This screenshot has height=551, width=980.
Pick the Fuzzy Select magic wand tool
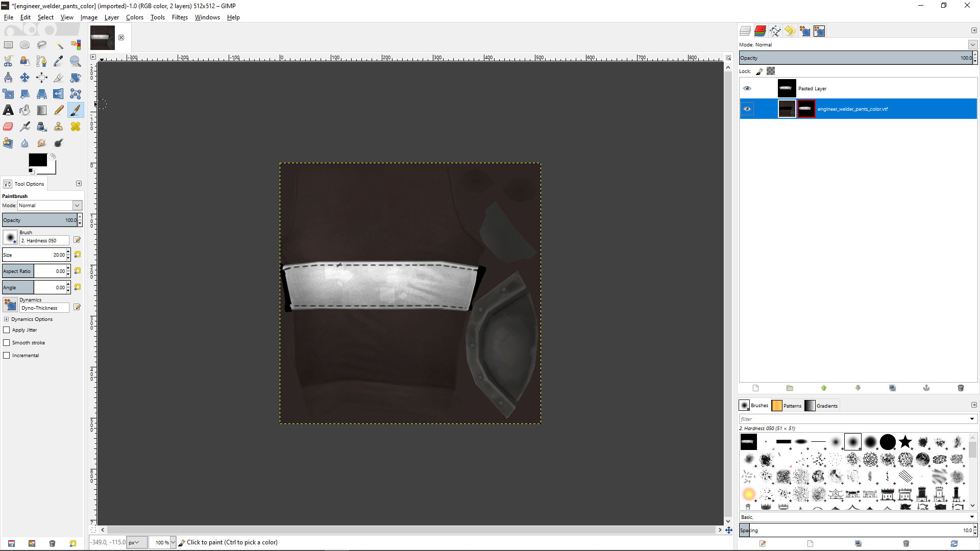(x=59, y=45)
